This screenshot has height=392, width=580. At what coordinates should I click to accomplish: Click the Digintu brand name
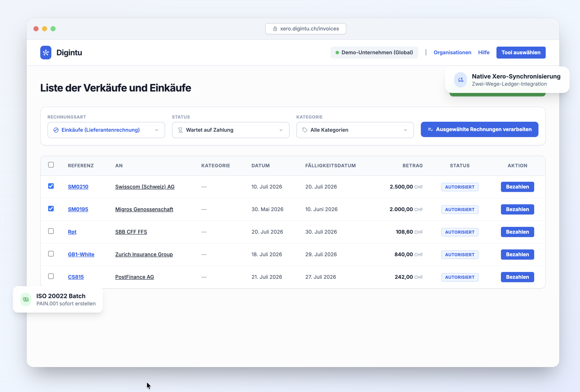tap(69, 53)
